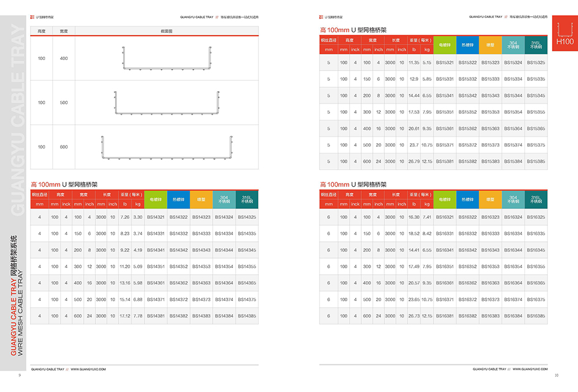Click page number 10 at bottom right

556,376
